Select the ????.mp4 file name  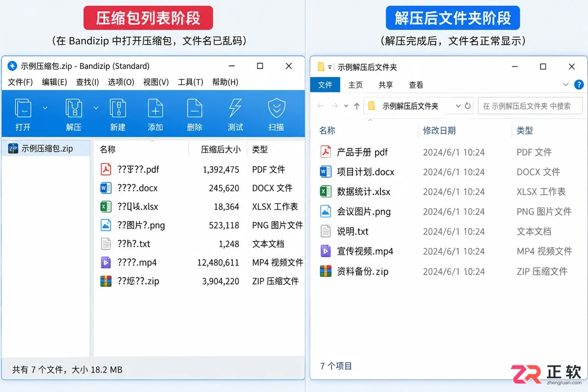(137, 263)
